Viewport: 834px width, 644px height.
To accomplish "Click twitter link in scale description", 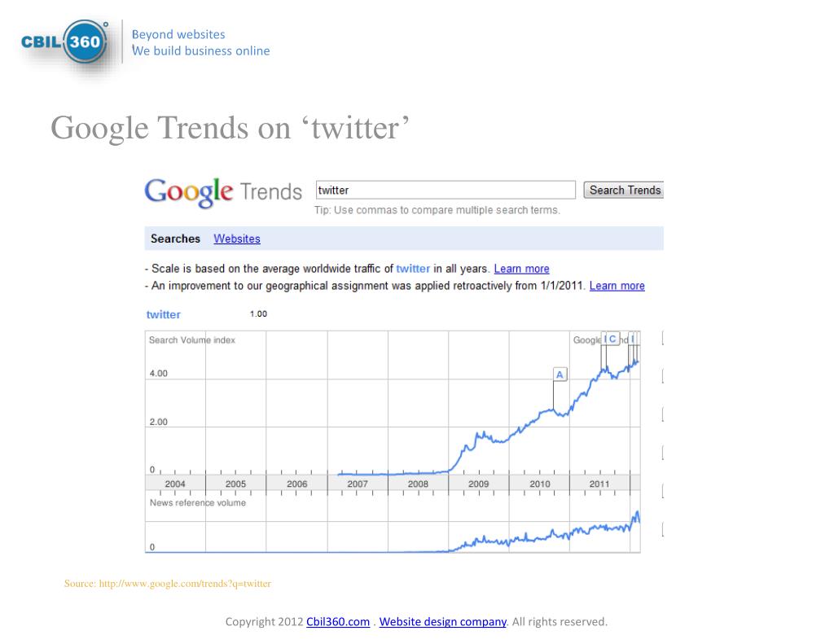I will 413,269.
